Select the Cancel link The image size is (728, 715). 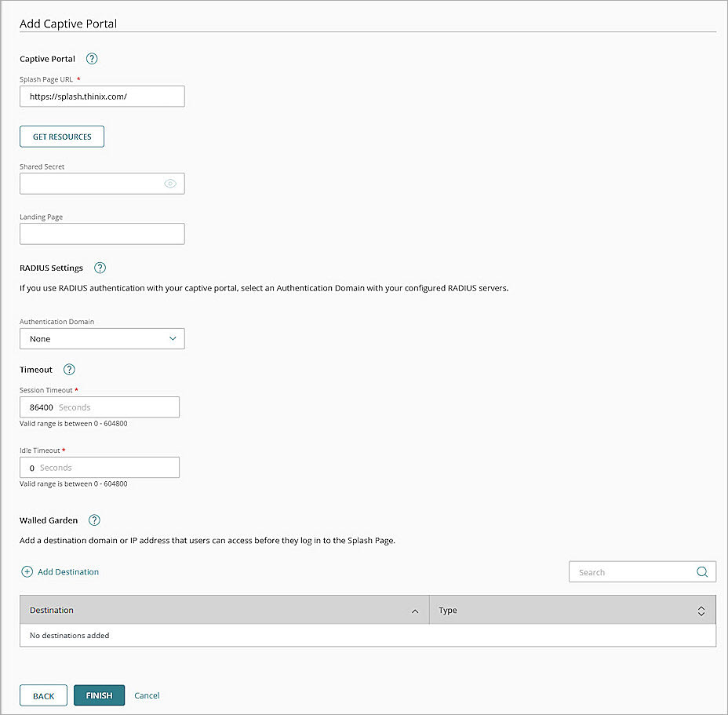147,695
